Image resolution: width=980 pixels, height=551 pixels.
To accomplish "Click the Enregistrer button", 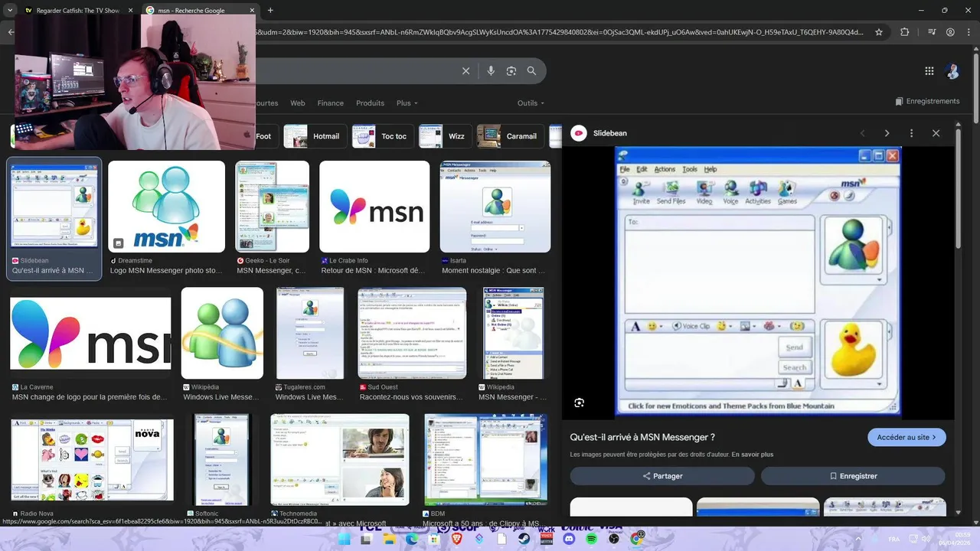I will (853, 476).
